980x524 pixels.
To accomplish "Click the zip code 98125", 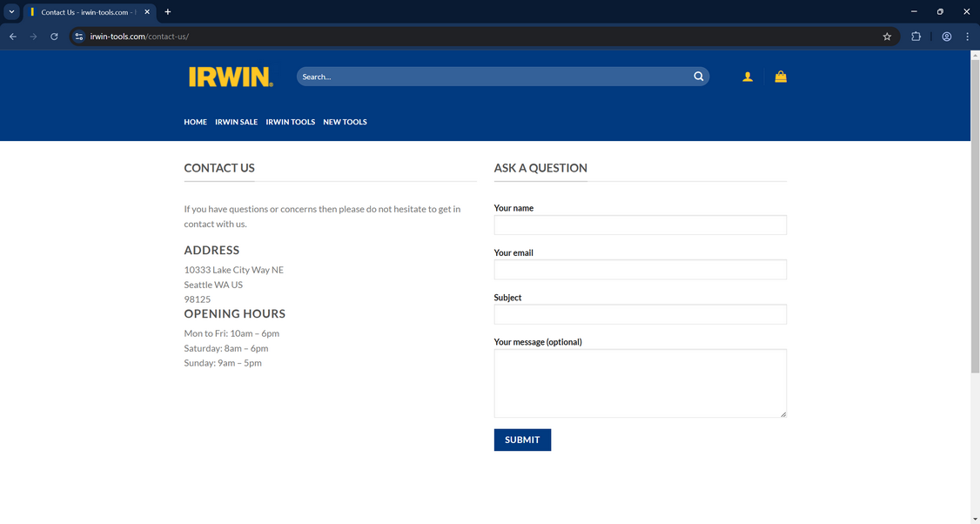I will pyautogui.click(x=198, y=299).
